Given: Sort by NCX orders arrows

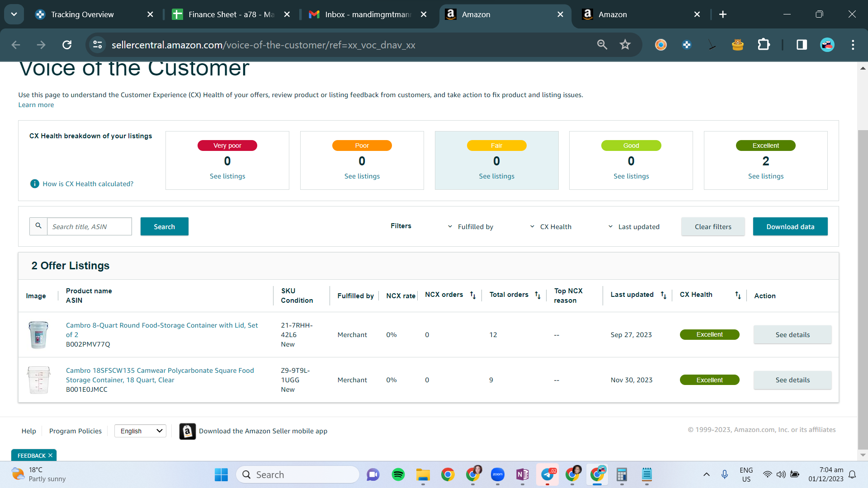Looking at the screenshot, I should click(473, 295).
